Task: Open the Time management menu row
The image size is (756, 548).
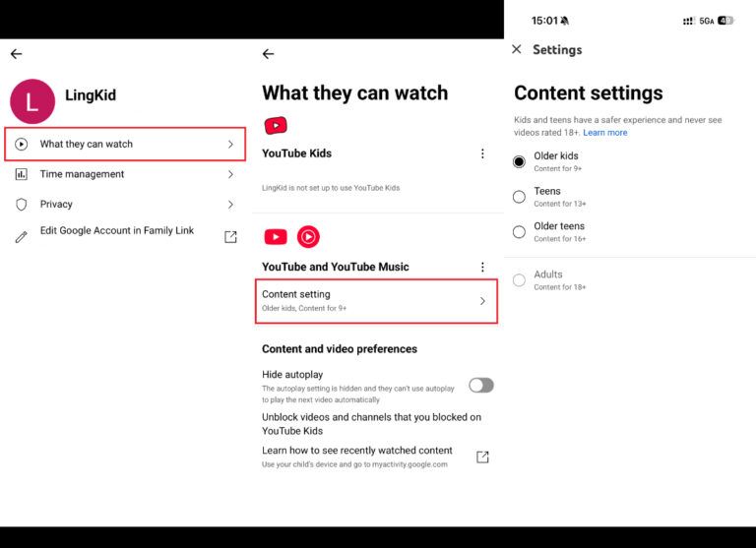Action: click(x=125, y=174)
